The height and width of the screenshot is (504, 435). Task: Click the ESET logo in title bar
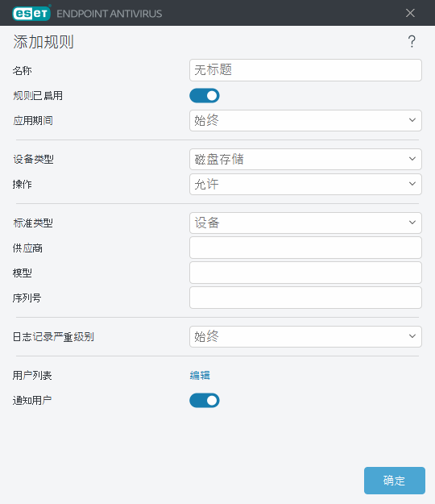(31, 13)
